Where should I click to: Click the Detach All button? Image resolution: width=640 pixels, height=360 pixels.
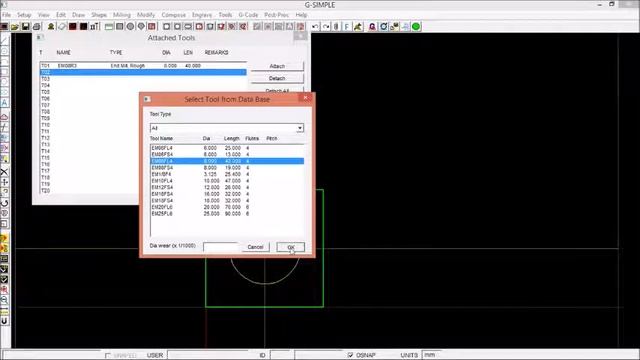277,90
